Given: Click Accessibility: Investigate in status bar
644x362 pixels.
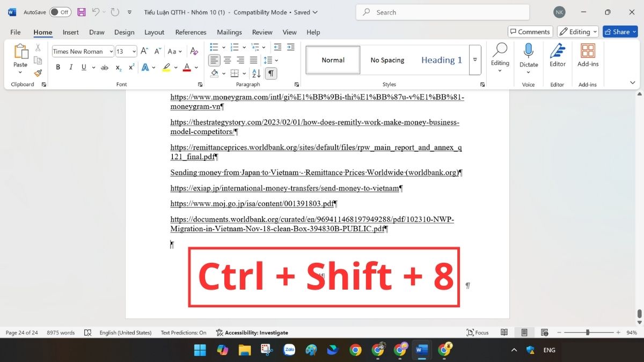Looking at the screenshot, I should click(x=252, y=333).
